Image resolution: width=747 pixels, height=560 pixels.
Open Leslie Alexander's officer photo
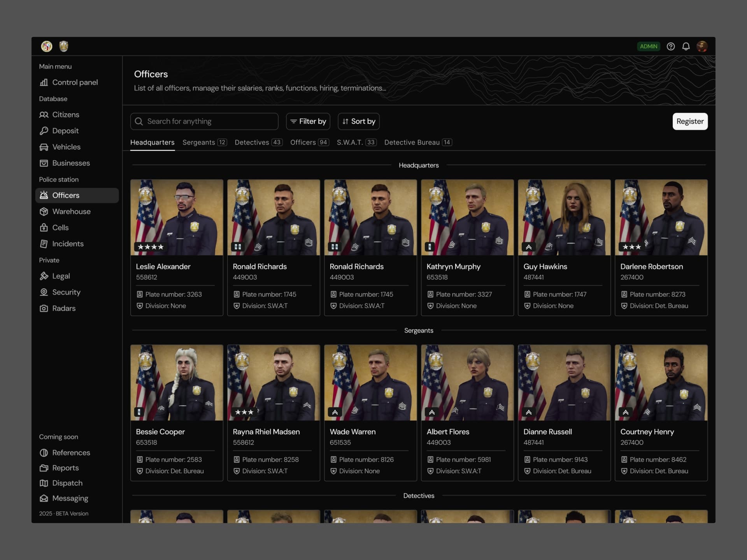point(177,217)
